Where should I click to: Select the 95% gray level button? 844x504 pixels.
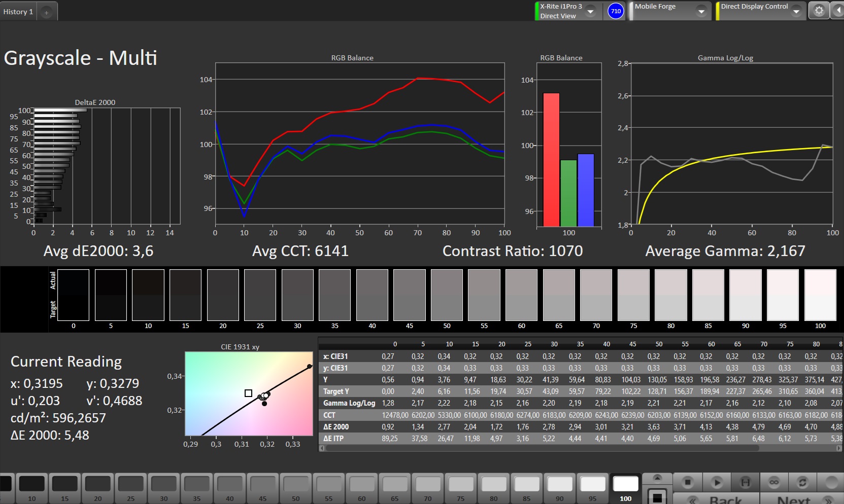click(x=593, y=488)
